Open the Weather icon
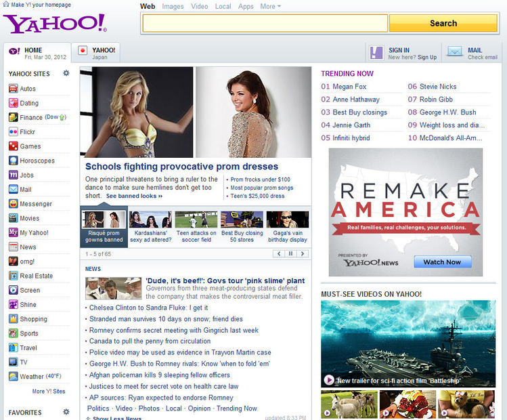Image resolution: width=507 pixels, height=420 pixels. pos(14,377)
